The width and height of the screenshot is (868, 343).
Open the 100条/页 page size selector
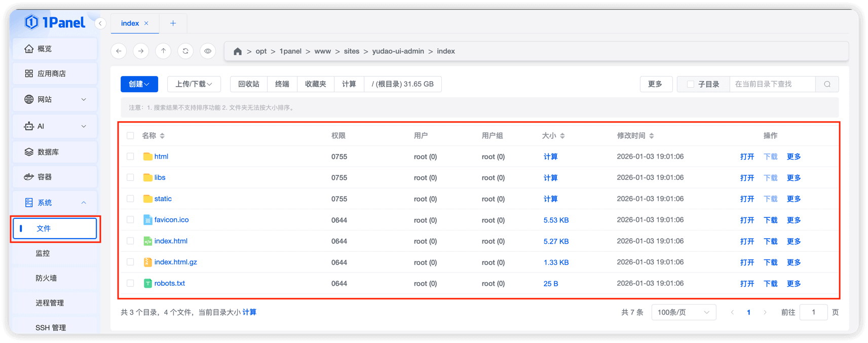coord(683,313)
